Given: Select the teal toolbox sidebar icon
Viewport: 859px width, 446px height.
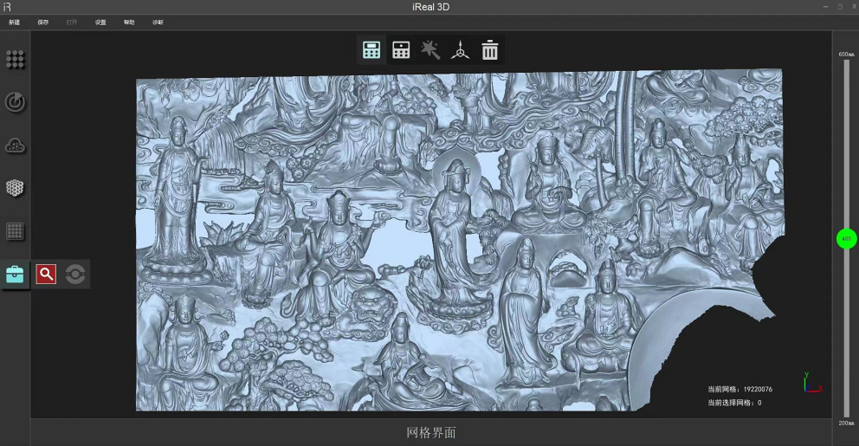Looking at the screenshot, I should [x=15, y=274].
